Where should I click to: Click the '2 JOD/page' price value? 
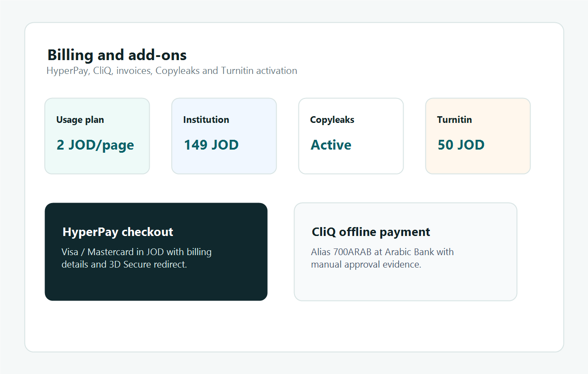[95, 145]
